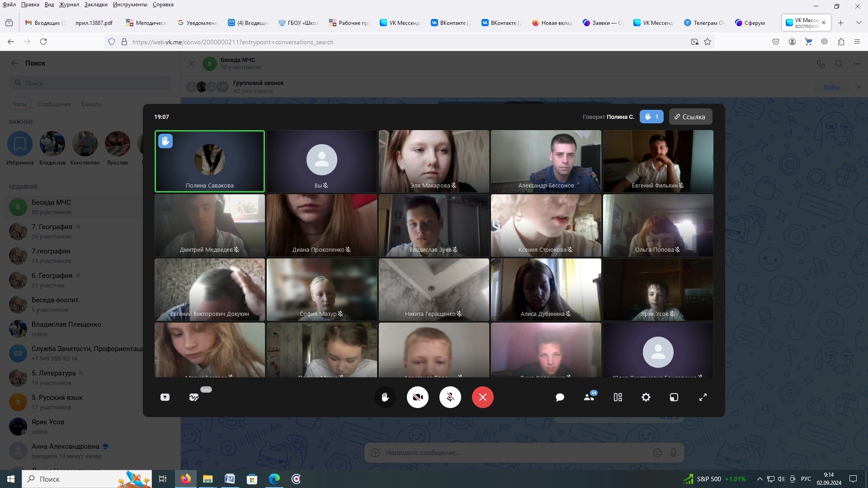This screenshot has height=488, width=868.
Task: Switch to the Заявки browser tab
Action: 604,23
